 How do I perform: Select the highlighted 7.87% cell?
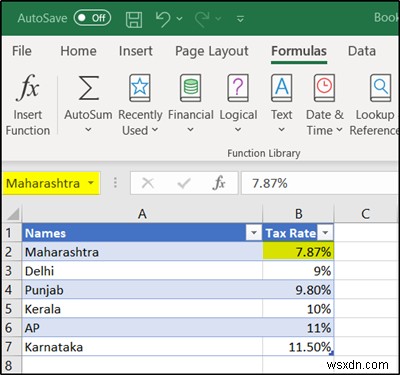click(298, 252)
